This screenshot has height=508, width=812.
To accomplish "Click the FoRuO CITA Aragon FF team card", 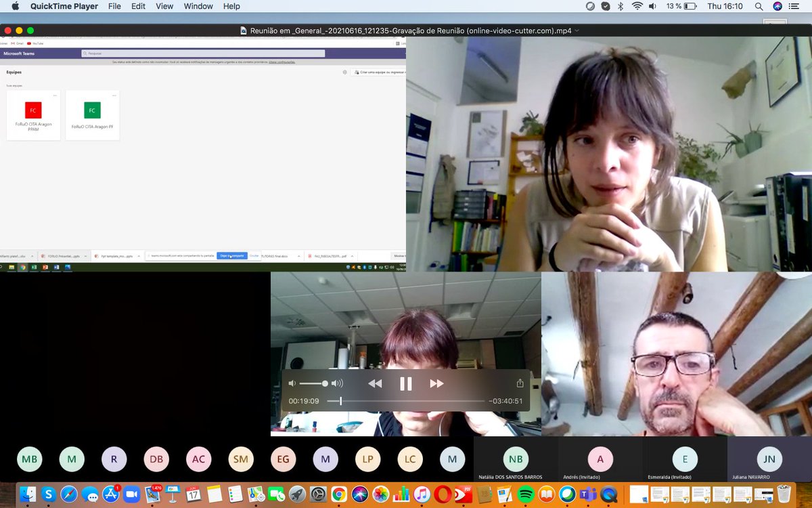I will click(x=93, y=115).
